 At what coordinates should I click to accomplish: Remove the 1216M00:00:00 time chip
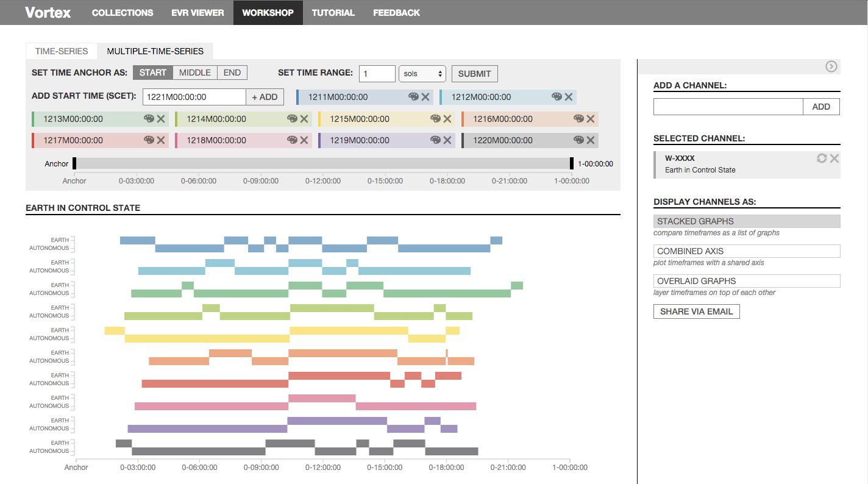[x=591, y=119]
